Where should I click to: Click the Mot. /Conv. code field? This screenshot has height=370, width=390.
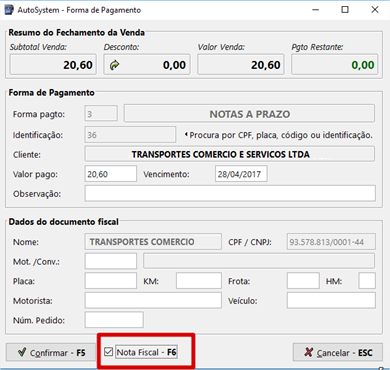click(111, 261)
